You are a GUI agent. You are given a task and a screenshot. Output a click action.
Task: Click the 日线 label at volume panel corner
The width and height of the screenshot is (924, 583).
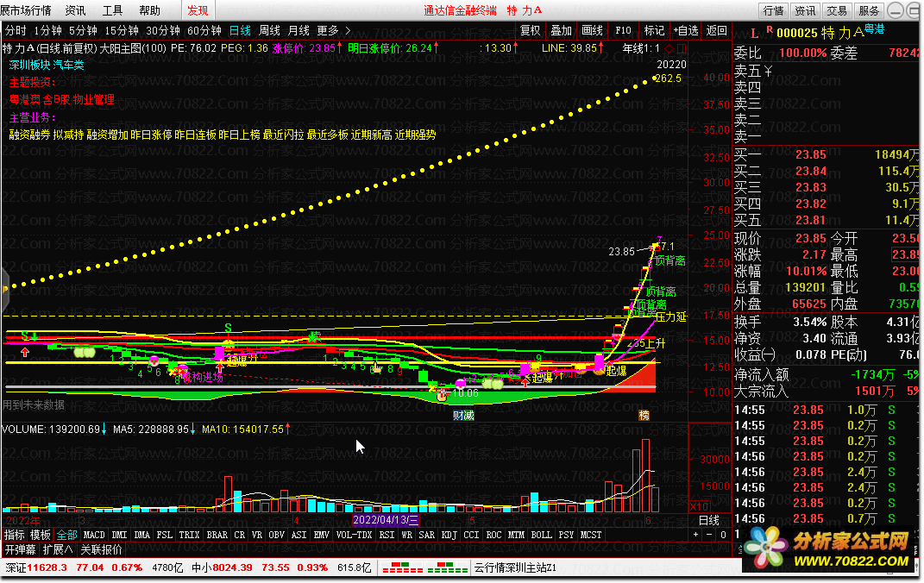[x=709, y=520]
